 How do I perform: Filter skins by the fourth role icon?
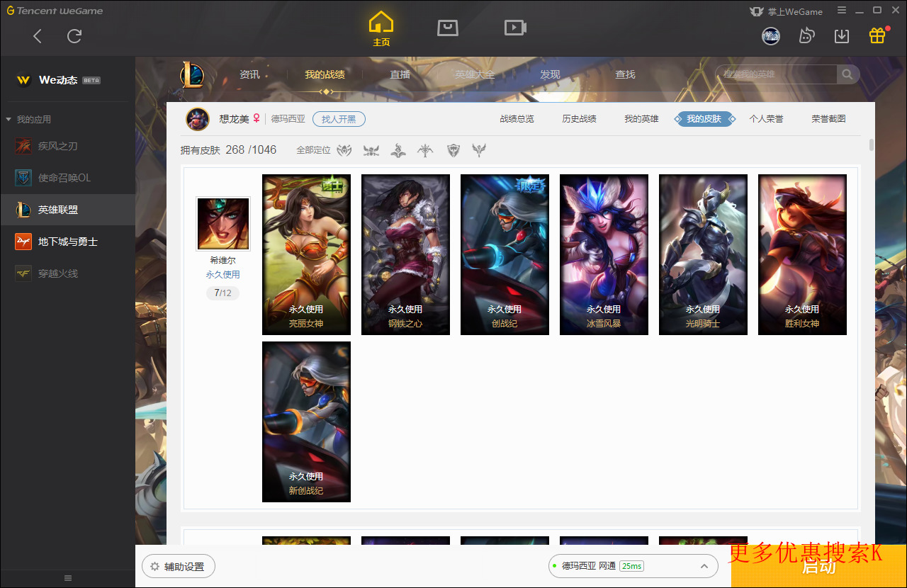[x=425, y=150]
